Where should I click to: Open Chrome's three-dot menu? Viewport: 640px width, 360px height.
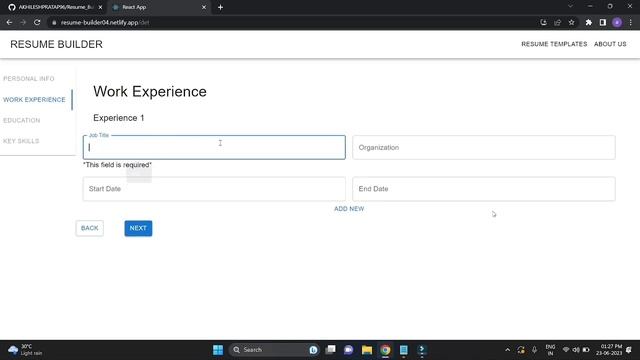[x=631, y=22]
